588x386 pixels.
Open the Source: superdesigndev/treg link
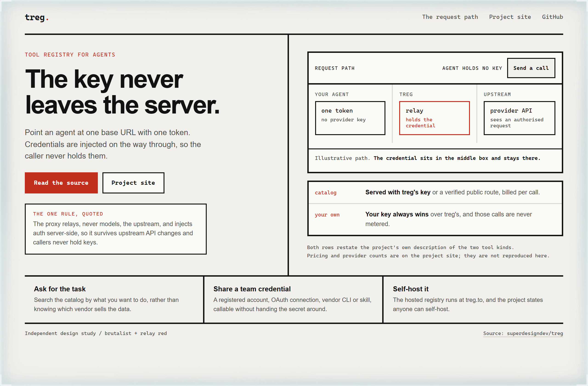pyautogui.click(x=523, y=333)
